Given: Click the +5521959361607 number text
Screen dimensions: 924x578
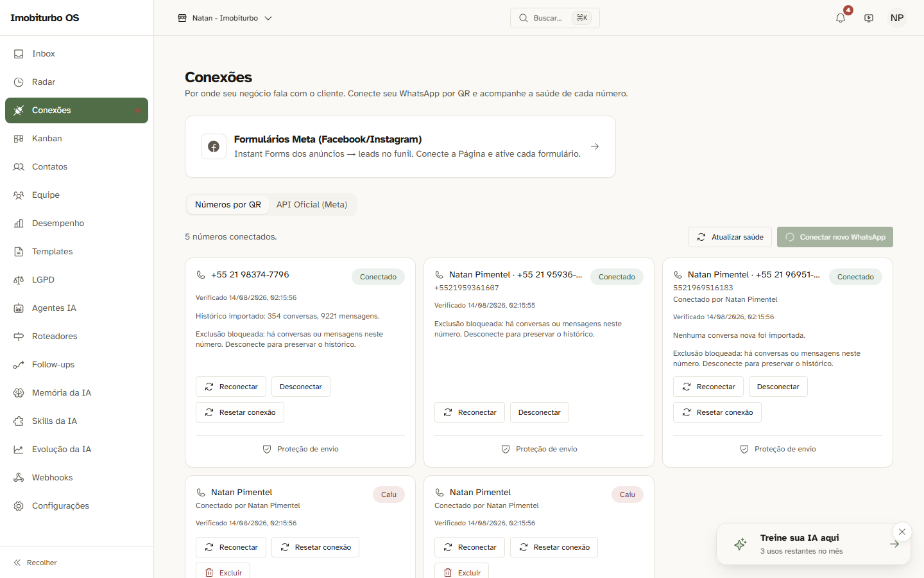Looking at the screenshot, I should 466,288.
